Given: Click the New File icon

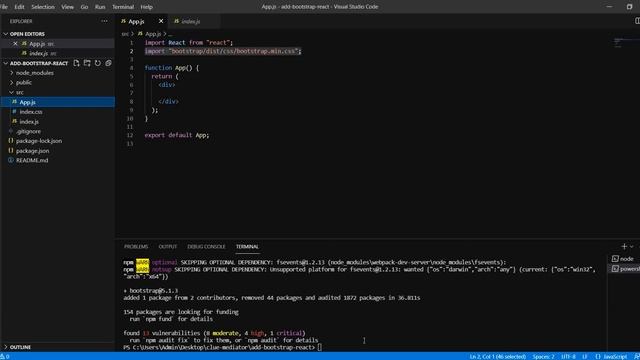Looking at the screenshot, I should pos(76,63).
